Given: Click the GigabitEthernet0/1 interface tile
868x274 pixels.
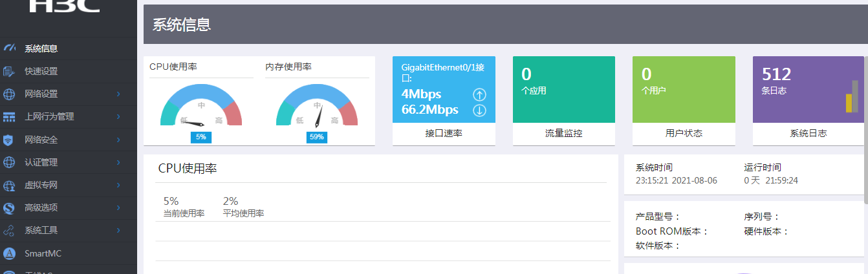Looking at the screenshot, I should click(444, 89).
